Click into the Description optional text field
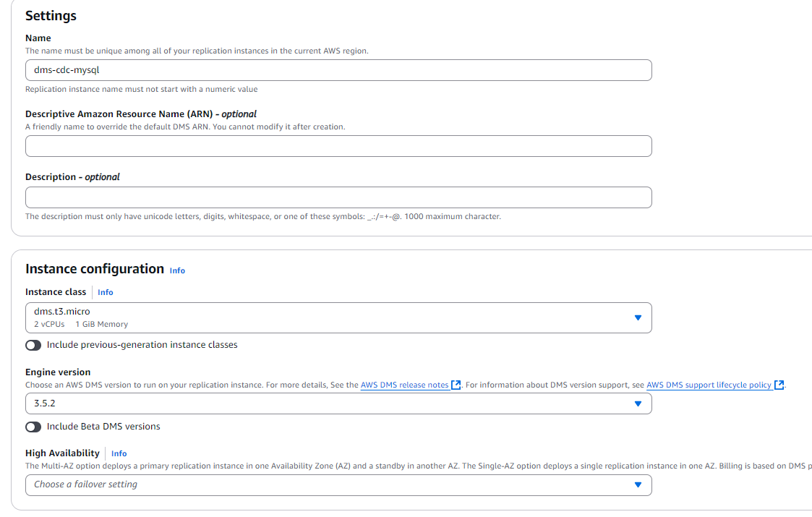Viewport: 812px width, 517px height. point(338,197)
